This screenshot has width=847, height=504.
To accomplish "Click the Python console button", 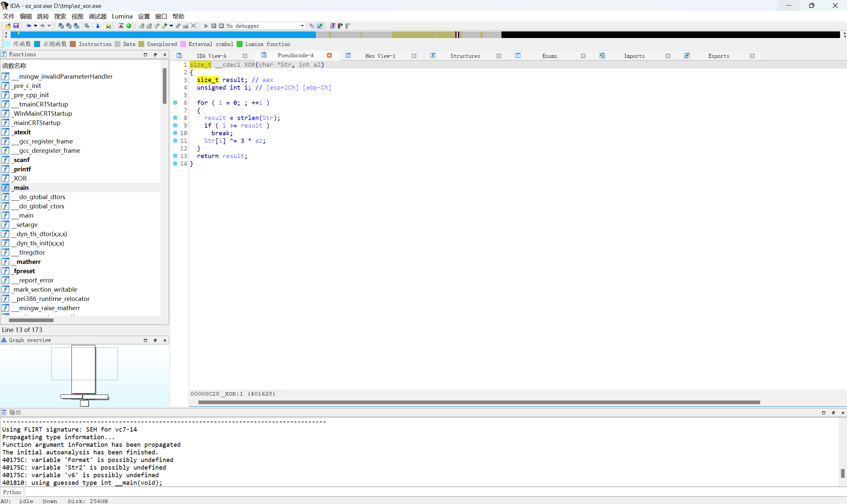I will [12, 492].
